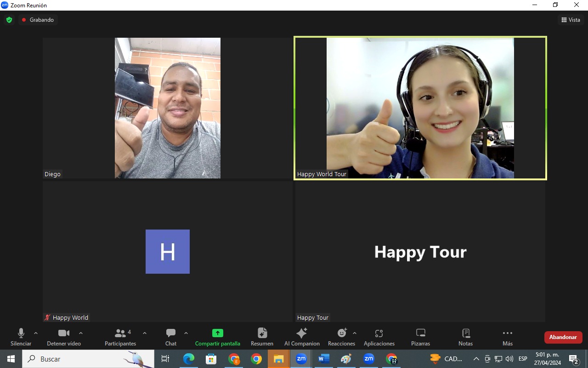Open Microsoft Store from taskbar
The width and height of the screenshot is (588, 368).
211,359
